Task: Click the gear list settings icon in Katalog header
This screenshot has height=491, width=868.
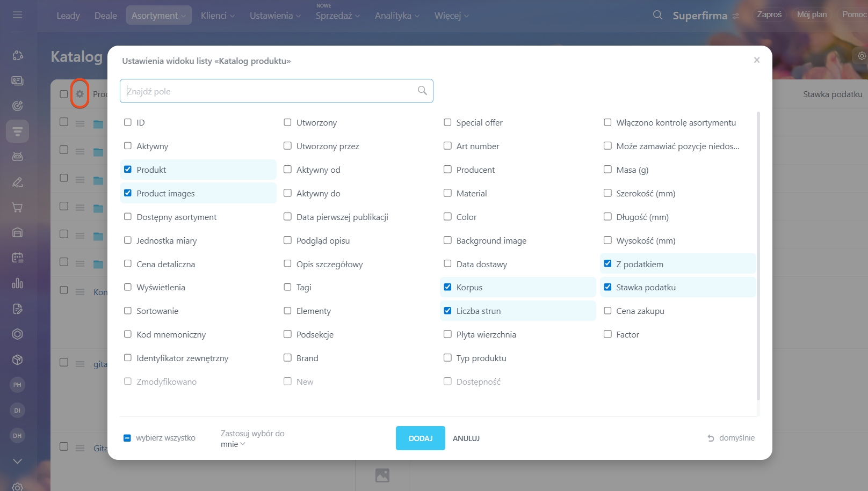Action: [x=79, y=94]
